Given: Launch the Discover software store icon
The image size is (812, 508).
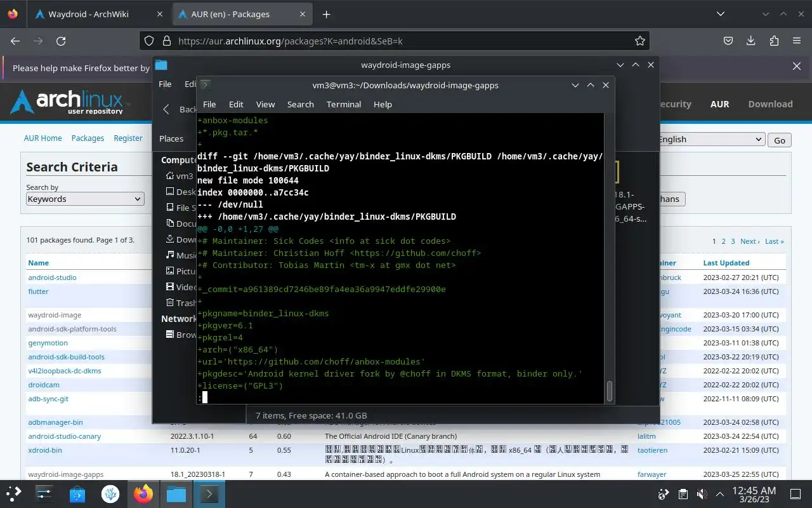Looking at the screenshot, I should (77, 493).
